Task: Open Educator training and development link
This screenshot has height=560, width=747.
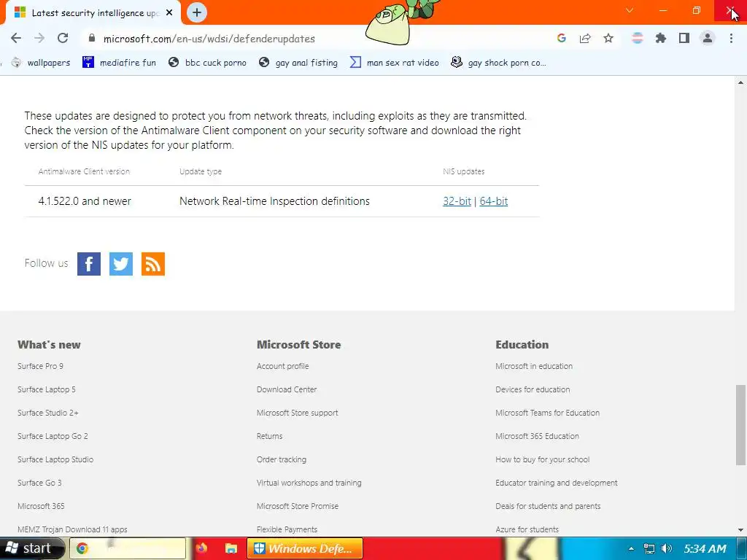Action: tap(557, 483)
